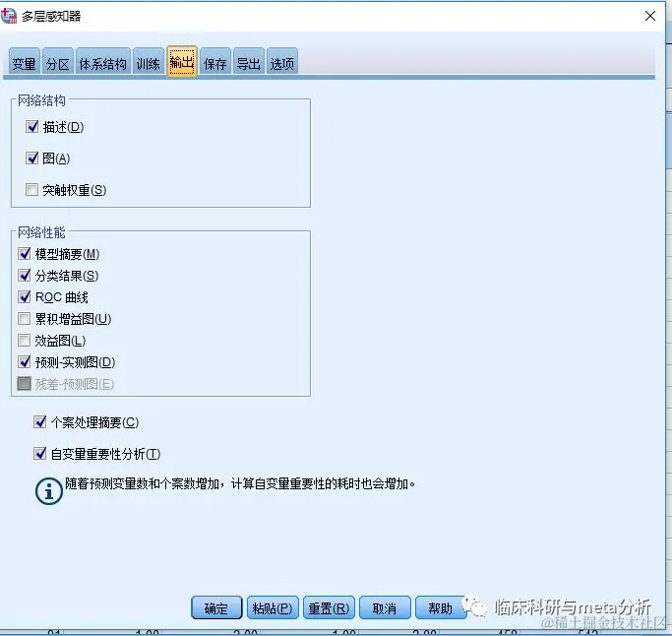Close the 多层感知器 dialog

[650, 16]
